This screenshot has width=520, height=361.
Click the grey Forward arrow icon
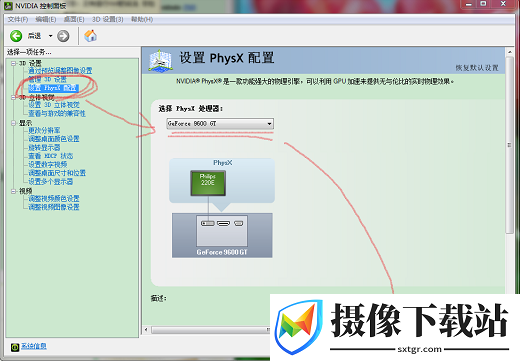coord(63,36)
